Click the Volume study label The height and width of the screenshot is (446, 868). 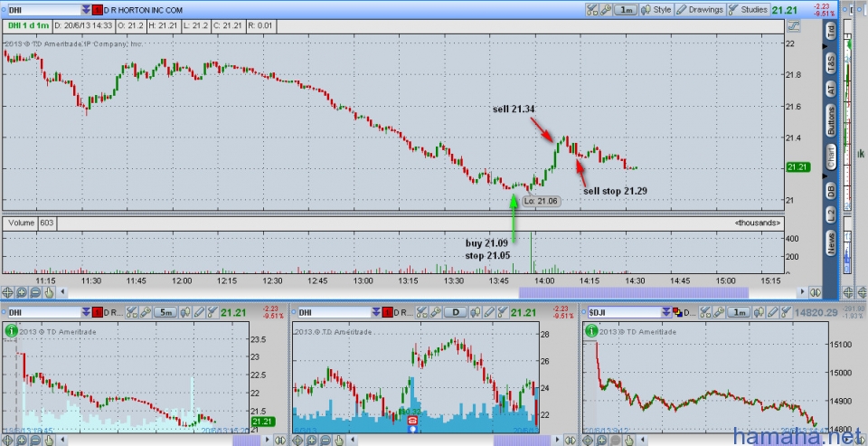coord(22,223)
